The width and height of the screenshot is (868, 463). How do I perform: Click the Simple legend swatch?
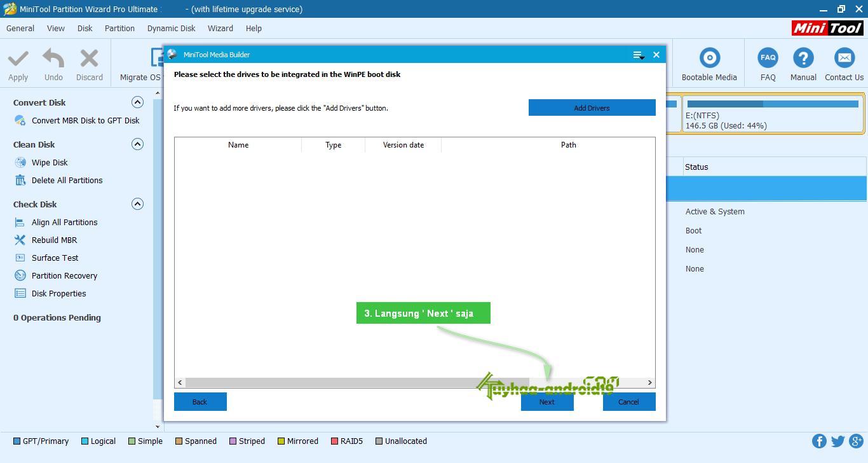(x=132, y=441)
